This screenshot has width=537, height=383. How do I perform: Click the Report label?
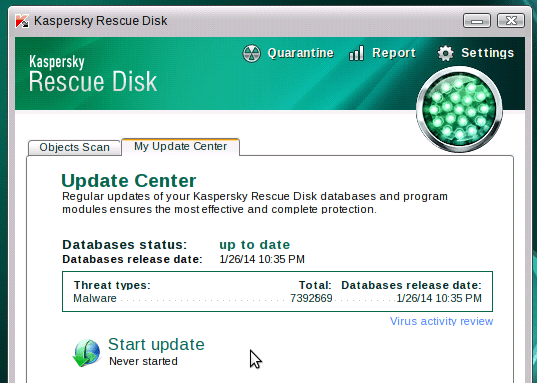(x=394, y=53)
